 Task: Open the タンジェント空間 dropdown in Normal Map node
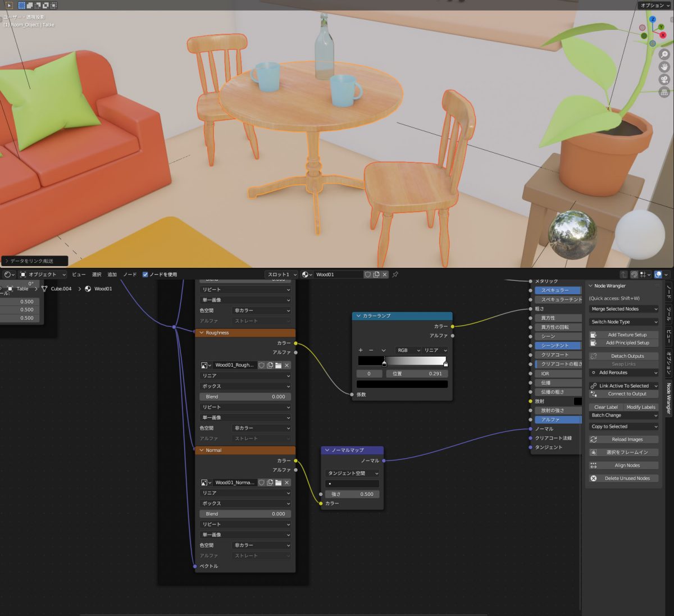[353, 473]
